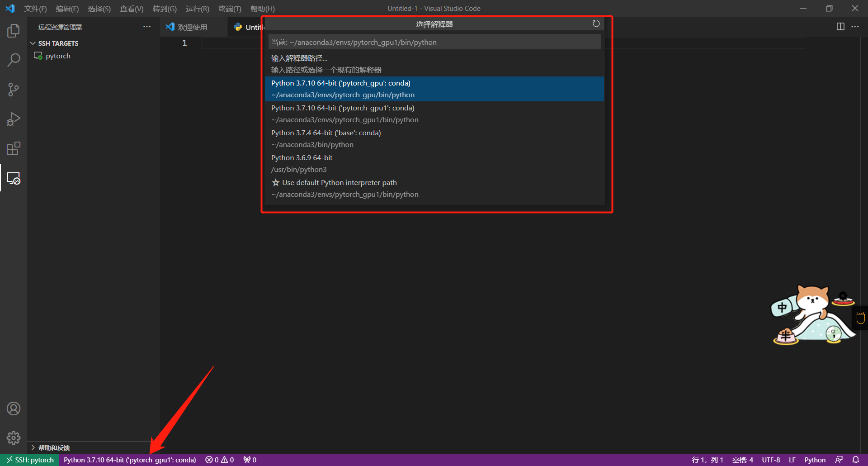This screenshot has height=466, width=868.
Task: Select Python 3.7.4 base conda interpreter
Action: 434,138
